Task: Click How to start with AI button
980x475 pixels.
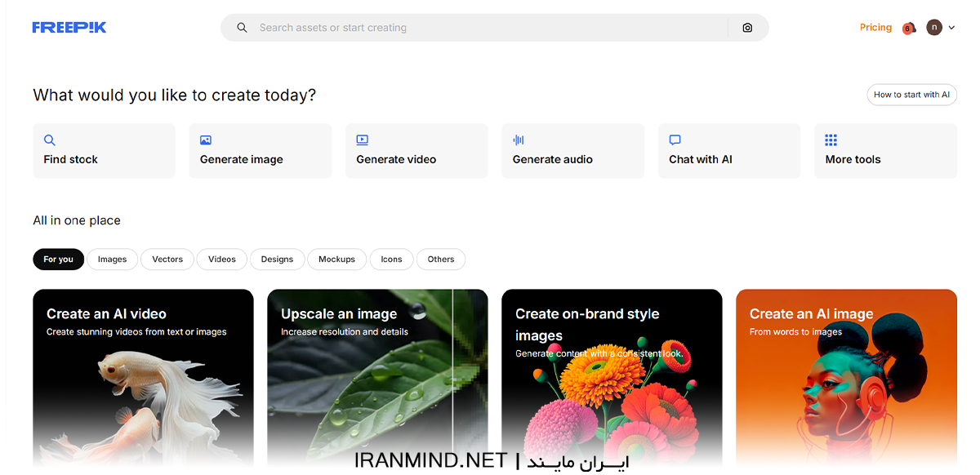Action: 911,95
